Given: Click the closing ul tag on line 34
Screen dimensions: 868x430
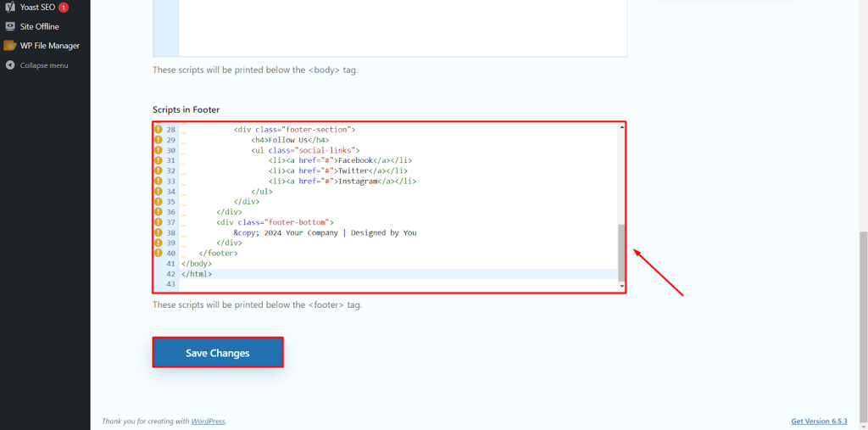Looking at the screenshot, I should tap(262, 192).
